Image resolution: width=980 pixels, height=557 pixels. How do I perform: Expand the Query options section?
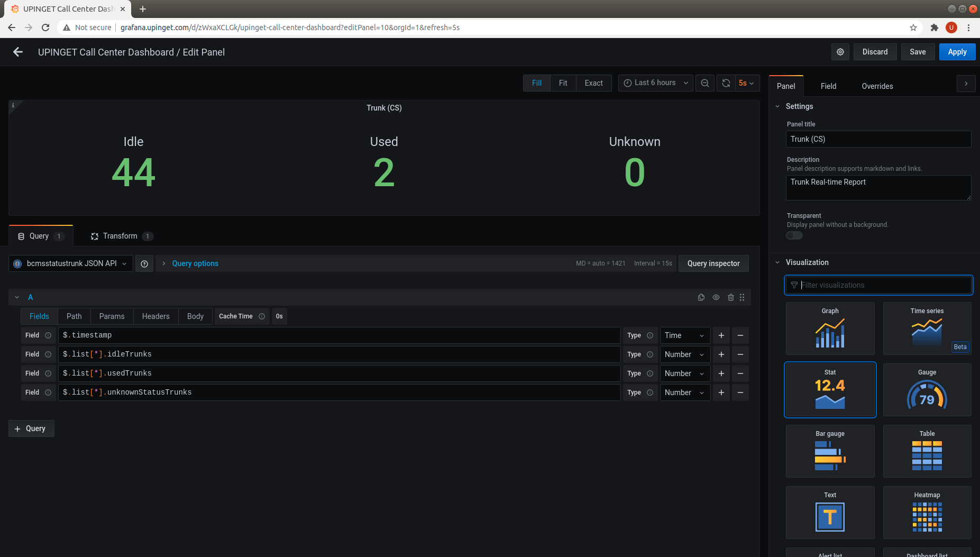point(195,263)
